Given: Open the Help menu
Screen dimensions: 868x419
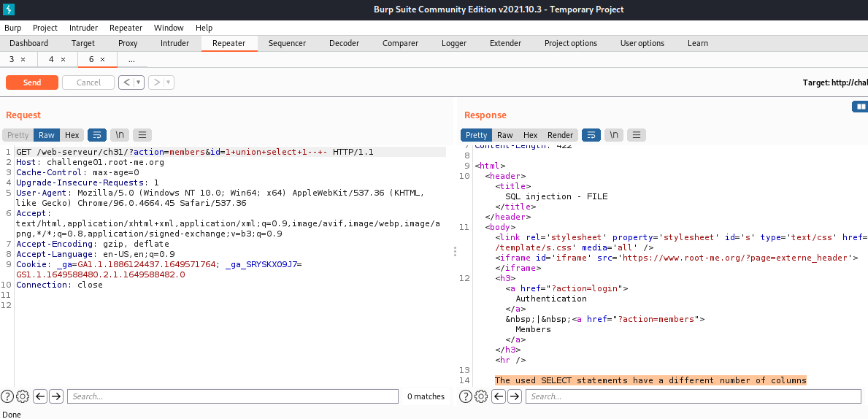Looking at the screenshot, I should [204, 28].
